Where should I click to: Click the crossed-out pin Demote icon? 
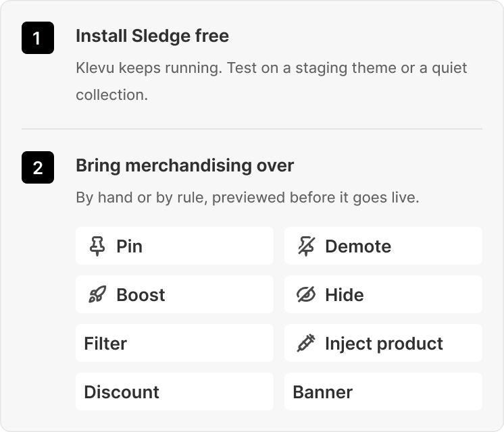pos(306,246)
